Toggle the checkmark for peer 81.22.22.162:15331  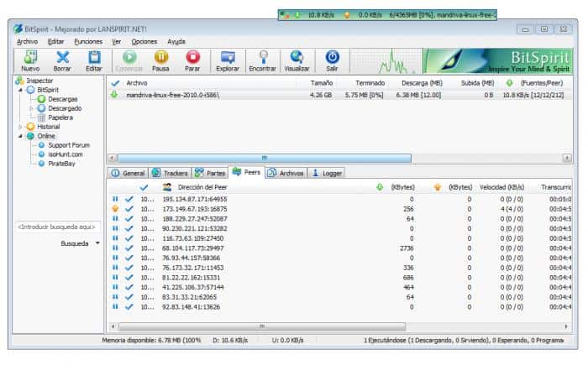pos(129,277)
